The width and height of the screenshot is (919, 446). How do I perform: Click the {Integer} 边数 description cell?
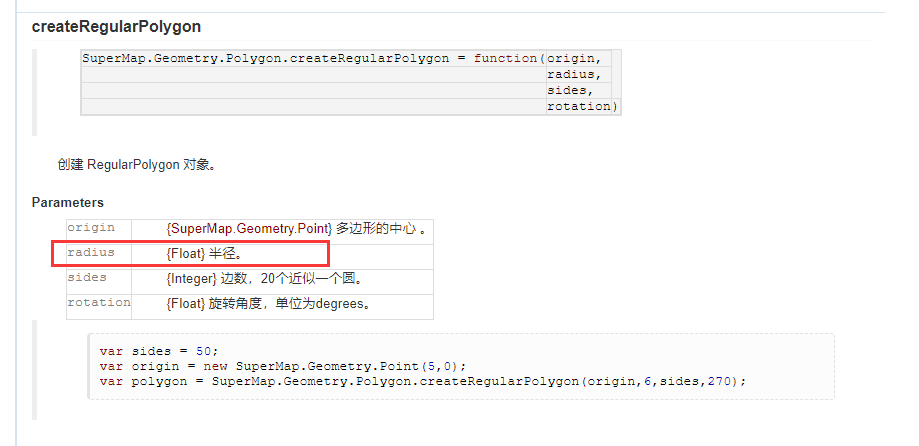(x=282, y=281)
